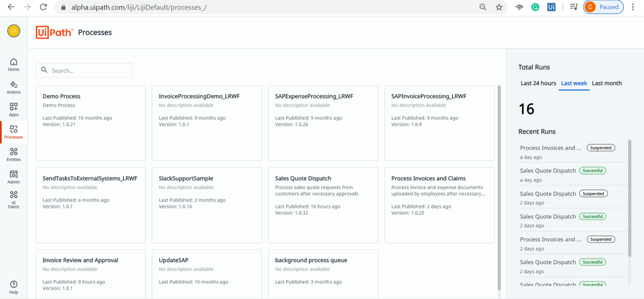
Task: Click the wifi-shaped extension icon
Action: pos(519,7)
